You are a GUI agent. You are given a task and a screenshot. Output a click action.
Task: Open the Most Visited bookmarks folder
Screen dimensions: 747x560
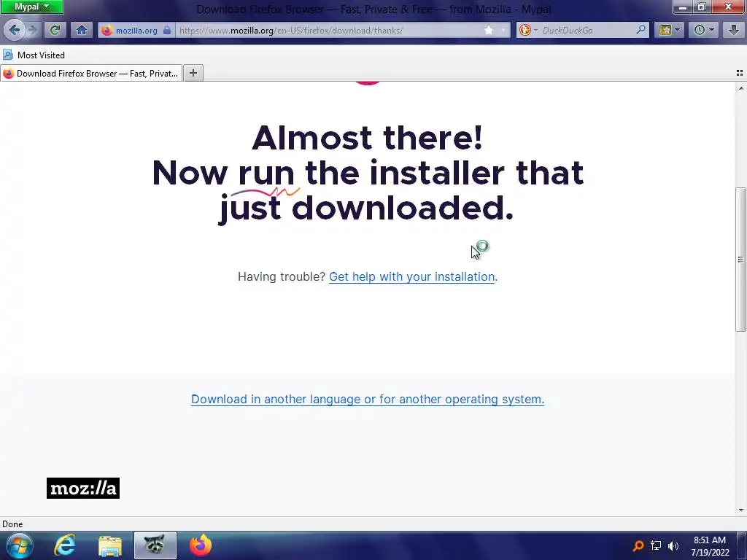(34, 55)
